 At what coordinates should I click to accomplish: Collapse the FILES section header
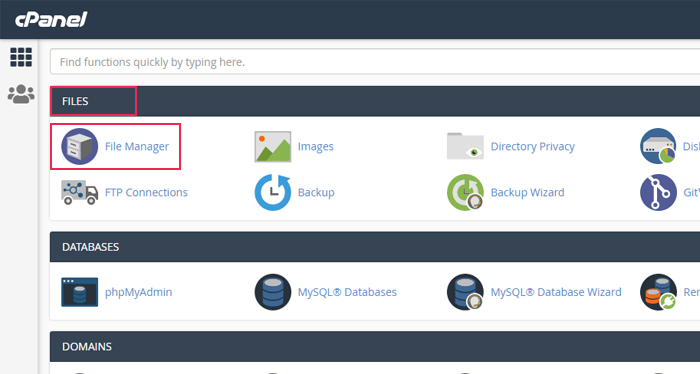[375, 101]
